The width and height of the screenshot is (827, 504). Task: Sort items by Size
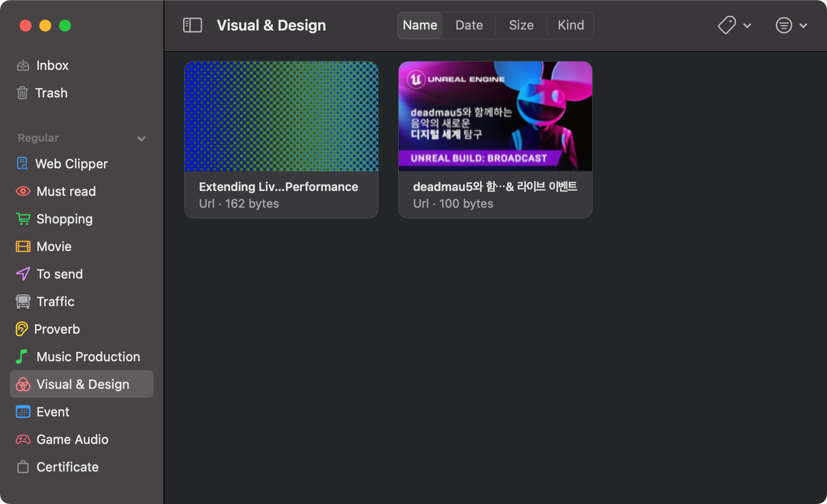pos(521,25)
